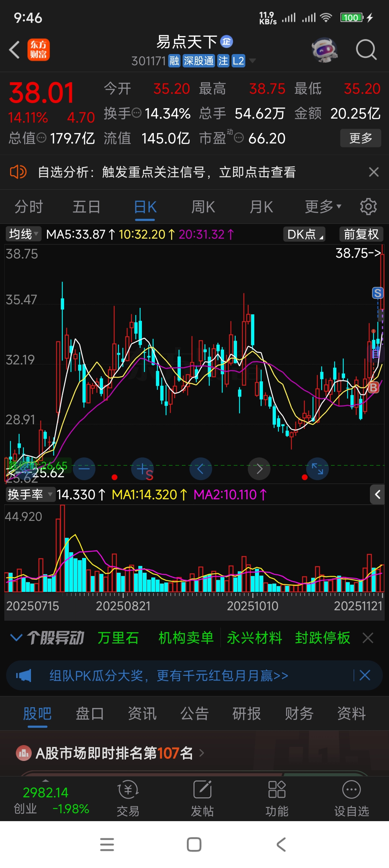Tap the S sell signal marker
Viewport: 389px width, 868px height.
coord(377,293)
